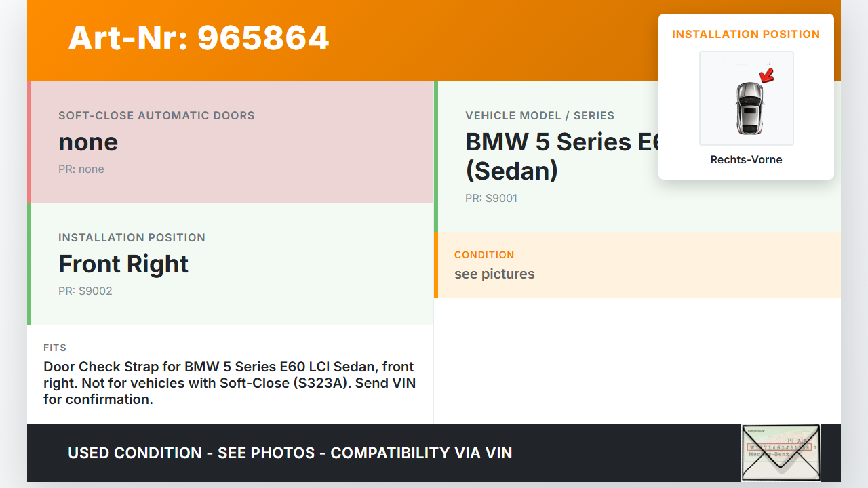The image size is (868, 488).
Task: Click the Art-Nr: 965864 title
Action: (199, 38)
